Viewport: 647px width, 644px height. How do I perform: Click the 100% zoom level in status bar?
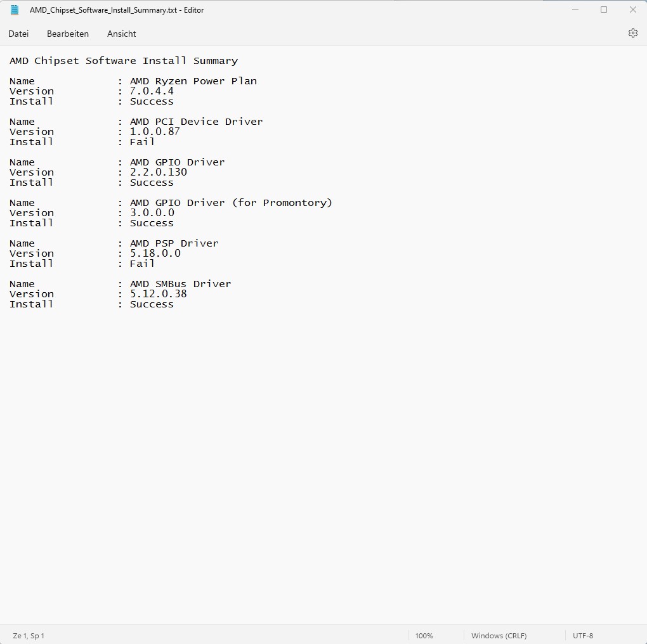click(x=424, y=636)
